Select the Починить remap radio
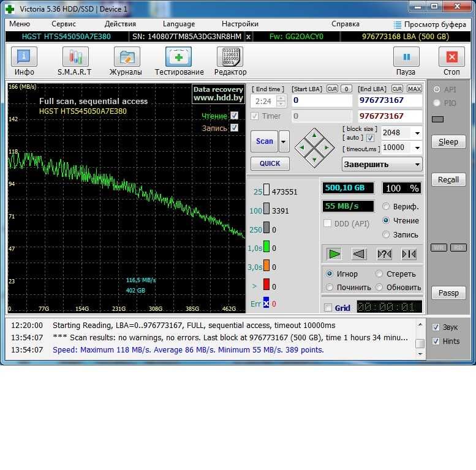 [x=330, y=287]
